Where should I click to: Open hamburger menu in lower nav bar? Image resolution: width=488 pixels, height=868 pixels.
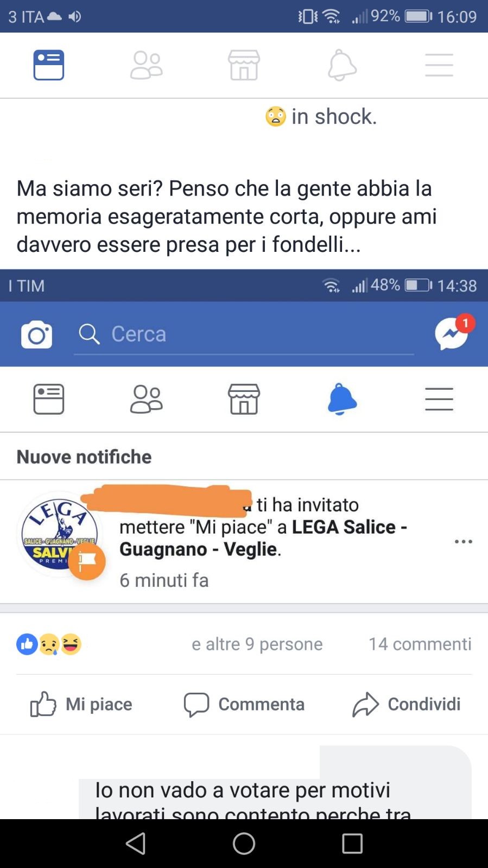[x=439, y=399]
